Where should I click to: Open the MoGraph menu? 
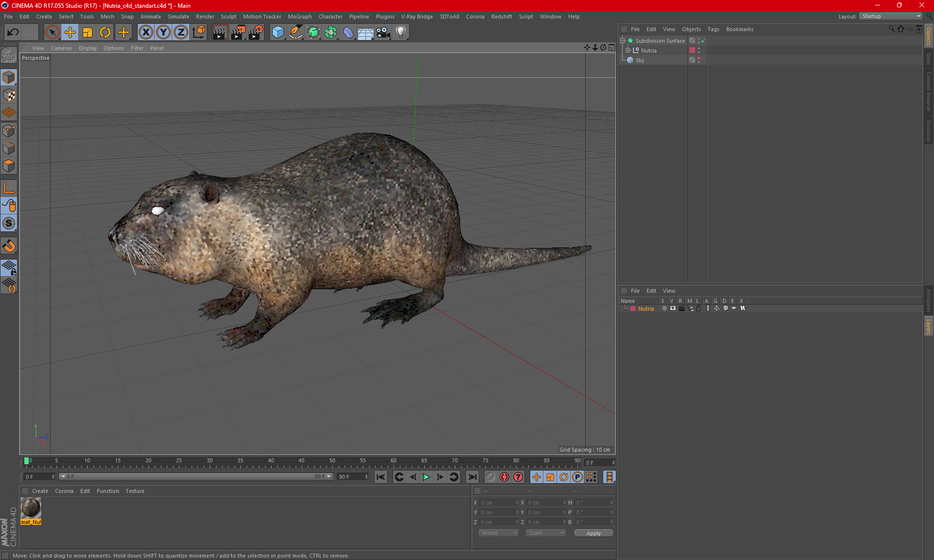[300, 17]
